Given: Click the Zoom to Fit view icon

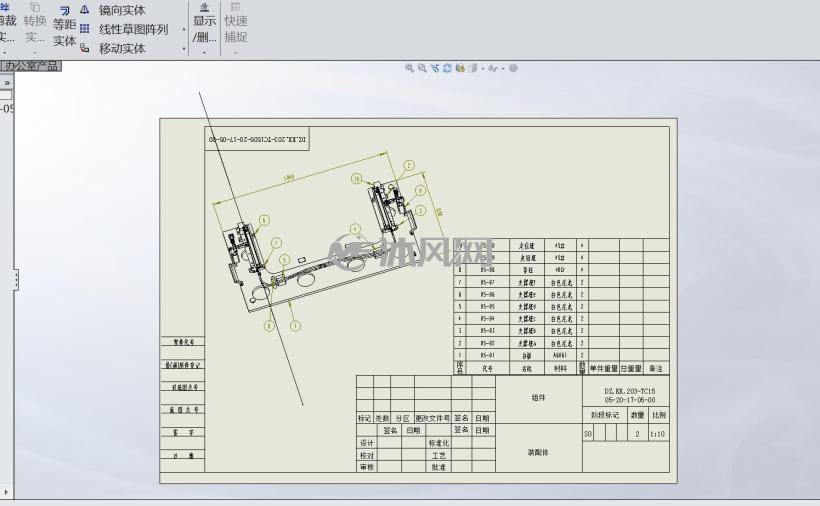Looking at the screenshot, I should tap(409, 68).
